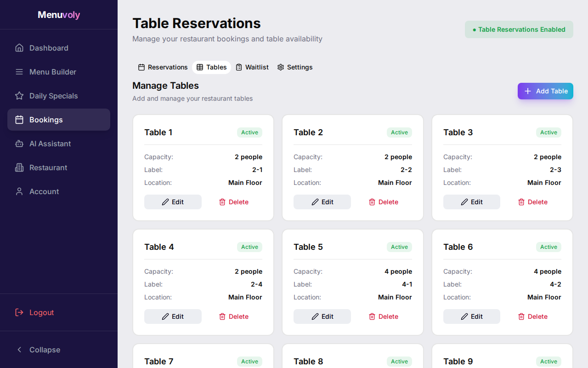
Task: Click the Tables tab grid icon
Action: tap(200, 67)
